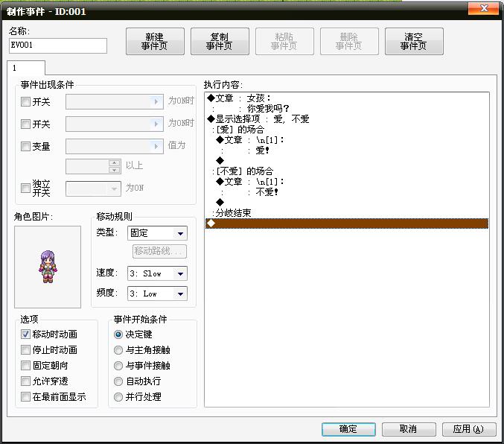Viewport: 504px width, 444px height.
Task: Close the 制作事件 window
Action: 484,9
